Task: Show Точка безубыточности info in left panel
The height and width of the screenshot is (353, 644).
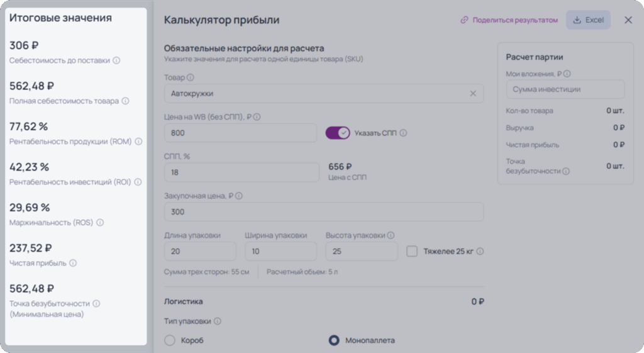Action: click(96, 303)
